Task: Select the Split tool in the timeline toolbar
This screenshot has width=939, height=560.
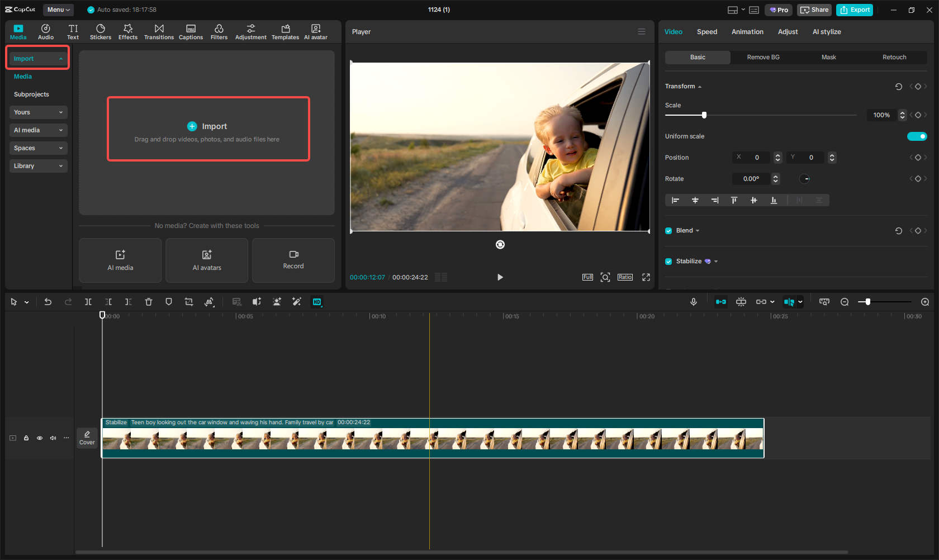Action: click(88, 302)
